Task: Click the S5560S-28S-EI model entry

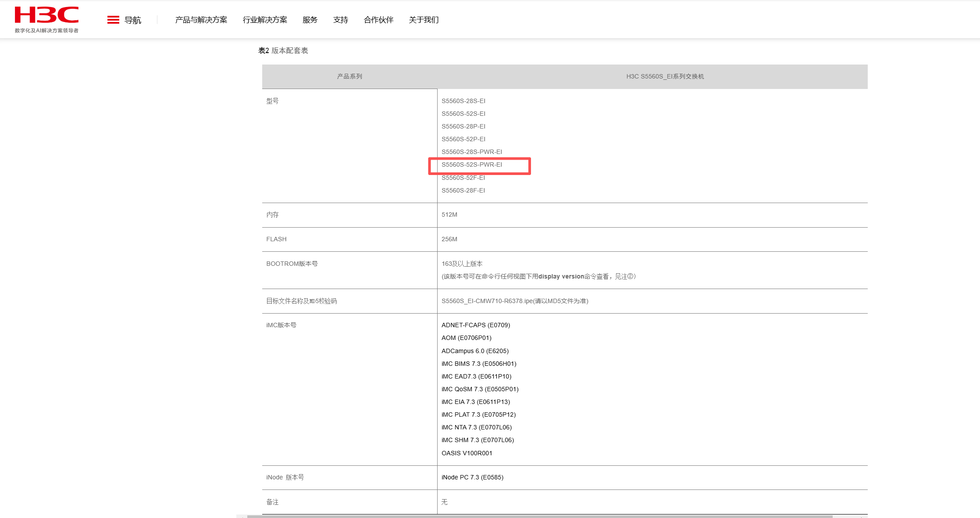Action: click(463, 101)
